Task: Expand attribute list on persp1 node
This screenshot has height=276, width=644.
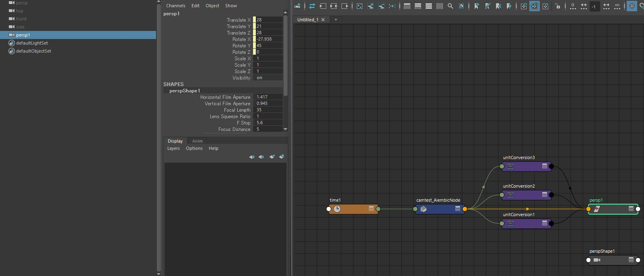Action: 631,209
